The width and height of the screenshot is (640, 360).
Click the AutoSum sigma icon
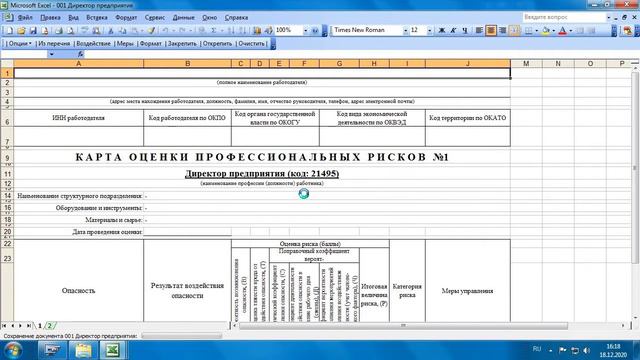tap(213, 31)
